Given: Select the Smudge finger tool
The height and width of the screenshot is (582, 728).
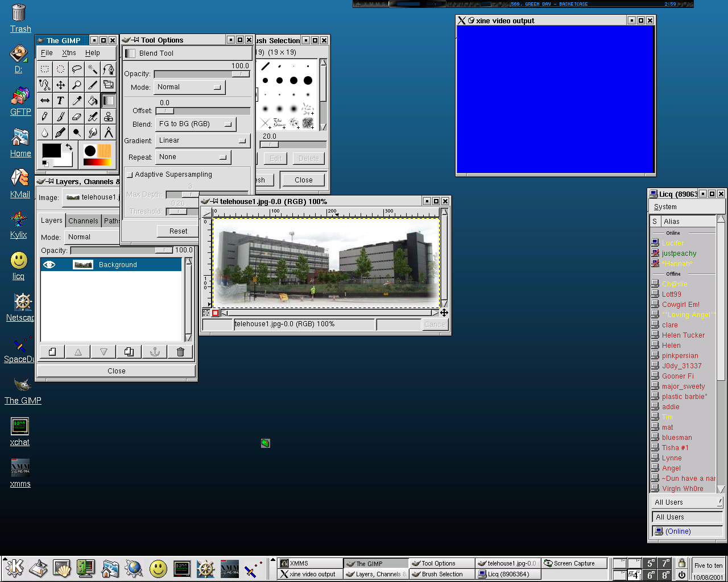Looking at the screenshot, I should click(92, 132).
